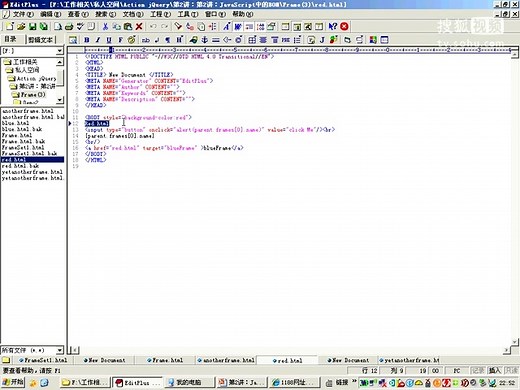The height and width of the screenshot is (390, 520).
Task: Click the red X Delete icon
Action: (x=139, y=26)
